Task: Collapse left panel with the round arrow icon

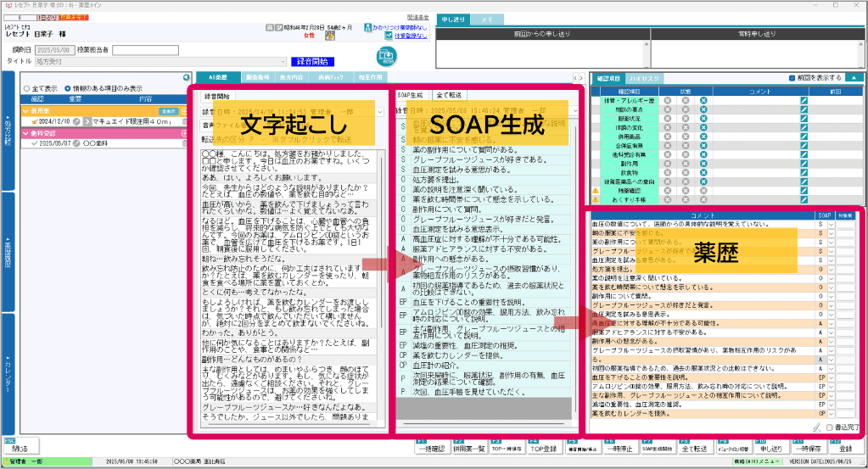Action: (x=187, y=77)
